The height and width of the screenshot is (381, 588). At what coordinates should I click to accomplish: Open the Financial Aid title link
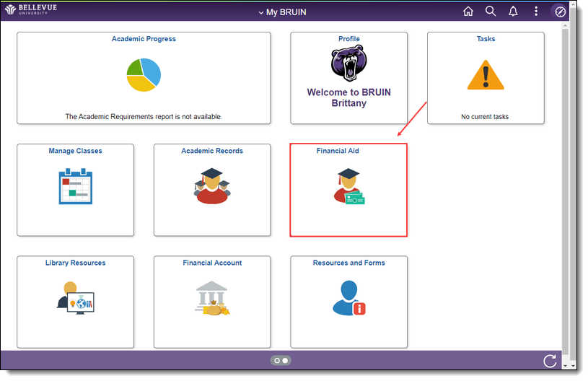coord(338,151)
